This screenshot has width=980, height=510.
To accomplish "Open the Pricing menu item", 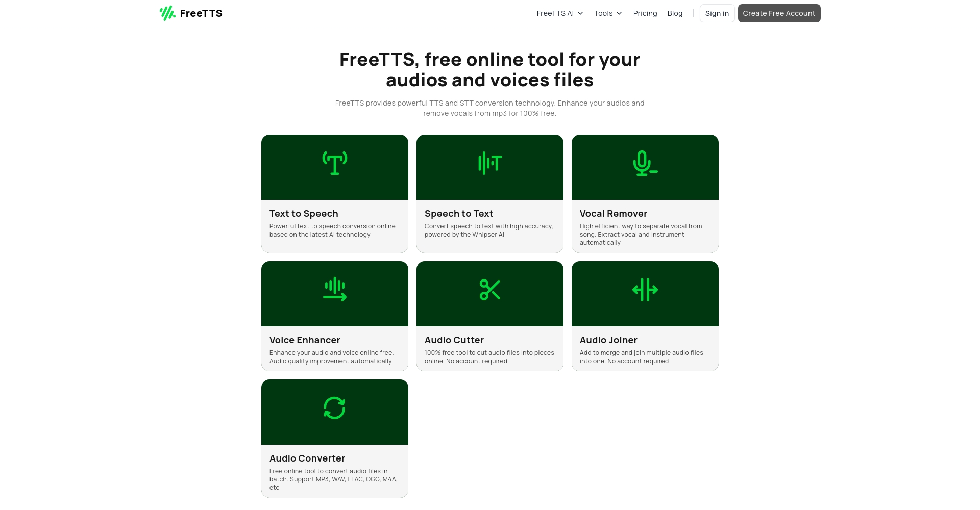I will pyautogui.click(x=645, y=13).
